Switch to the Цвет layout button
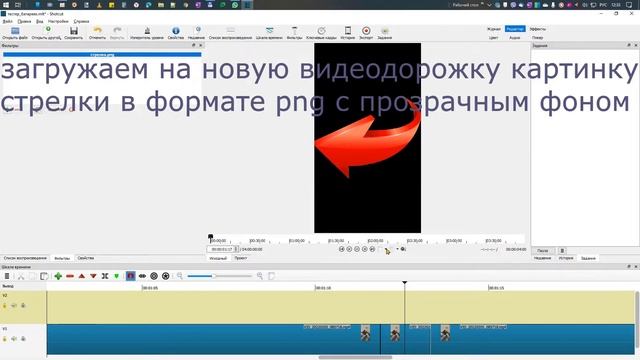 pos(494,38)
